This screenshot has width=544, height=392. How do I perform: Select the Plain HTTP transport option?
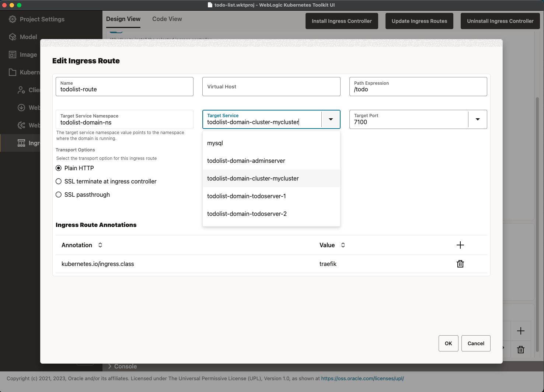click(59, 168)
